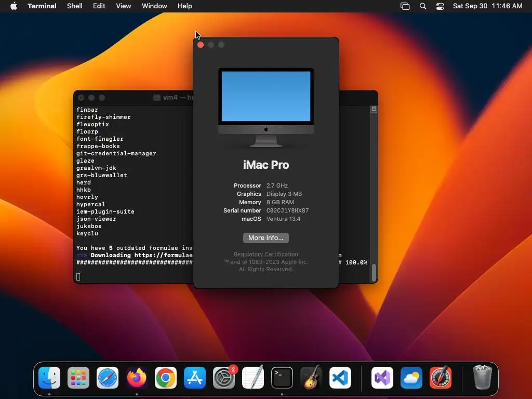Click 'font-finagler' in Terminal output
Screen dimensions: 532x399
pos(100,139)
